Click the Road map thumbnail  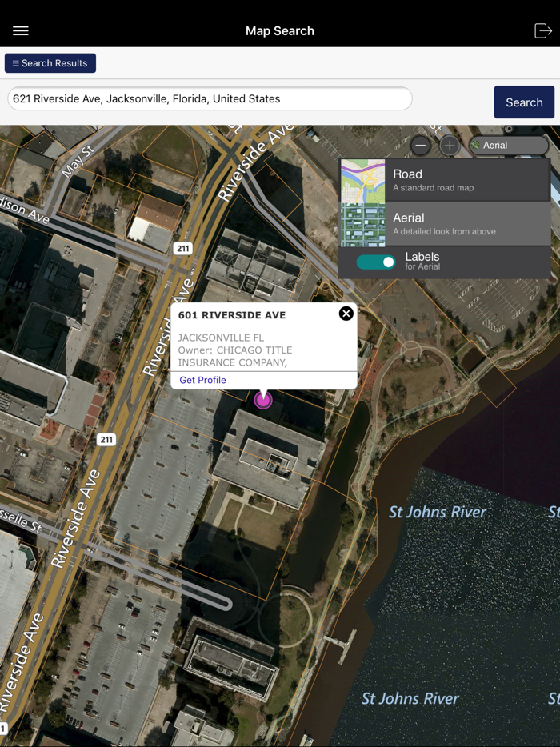pos(362,180)
